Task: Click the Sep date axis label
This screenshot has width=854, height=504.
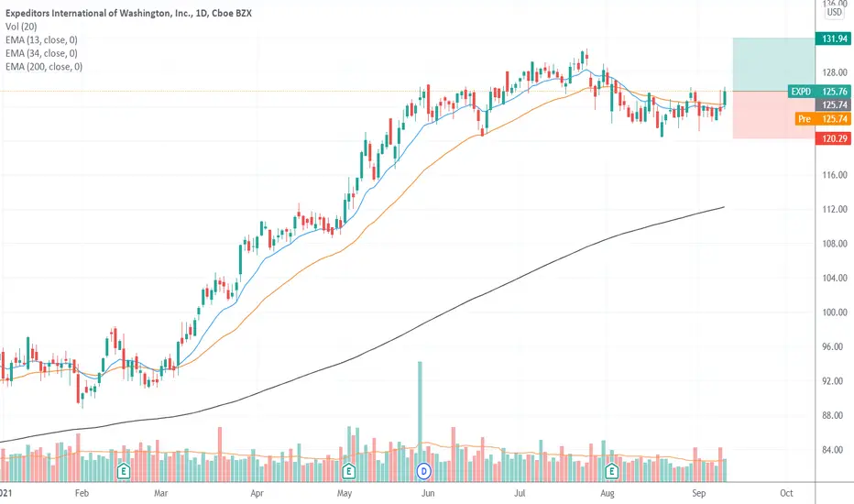Action: pos(699,493)
